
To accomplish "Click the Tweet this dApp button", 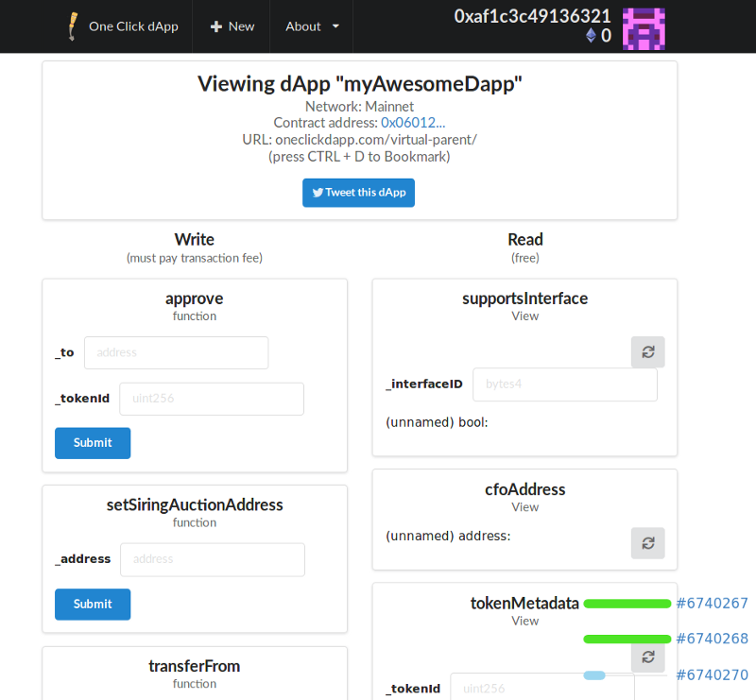I will 358,193.
